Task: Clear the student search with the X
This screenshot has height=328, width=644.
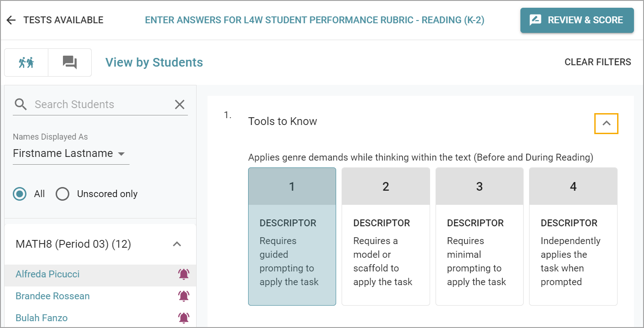Action: click(x=180, y=104)
